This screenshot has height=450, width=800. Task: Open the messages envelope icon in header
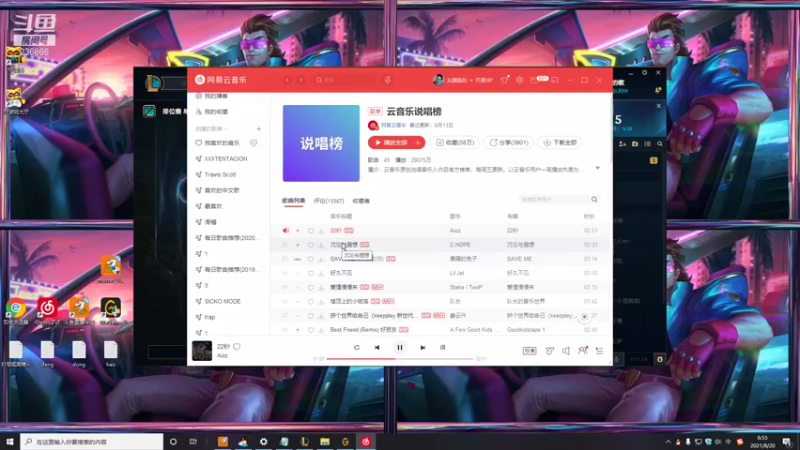(x=534, y=80)
